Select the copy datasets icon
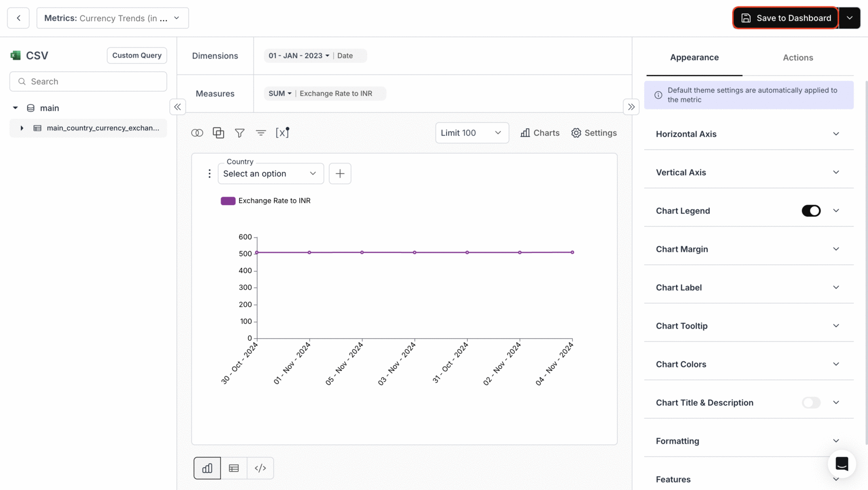 (218, 133)
